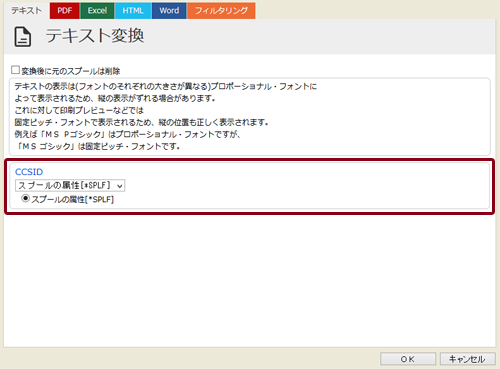Go to the Word tab

169,11
